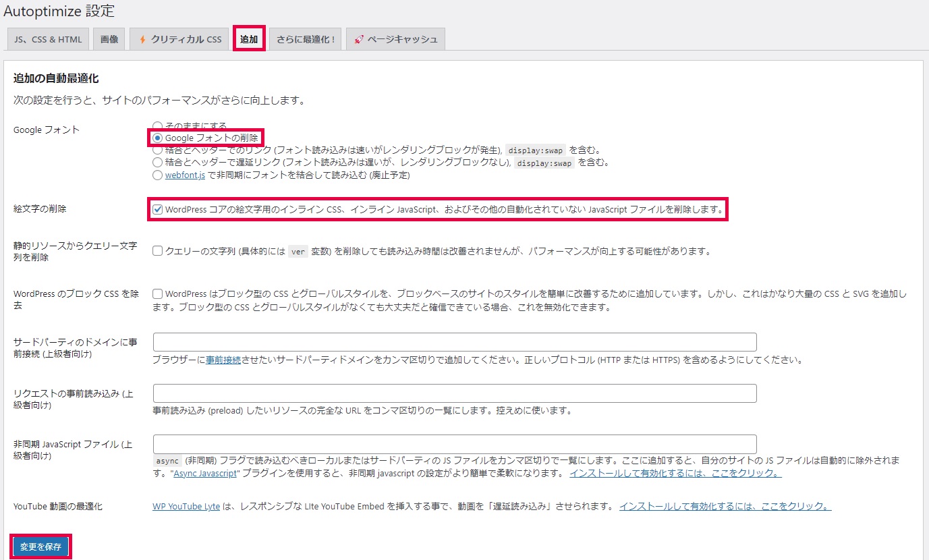Click the YouTube 動画の最適化 label
Viewport: 929px width, 560px height.
click(x=58, y=506)
